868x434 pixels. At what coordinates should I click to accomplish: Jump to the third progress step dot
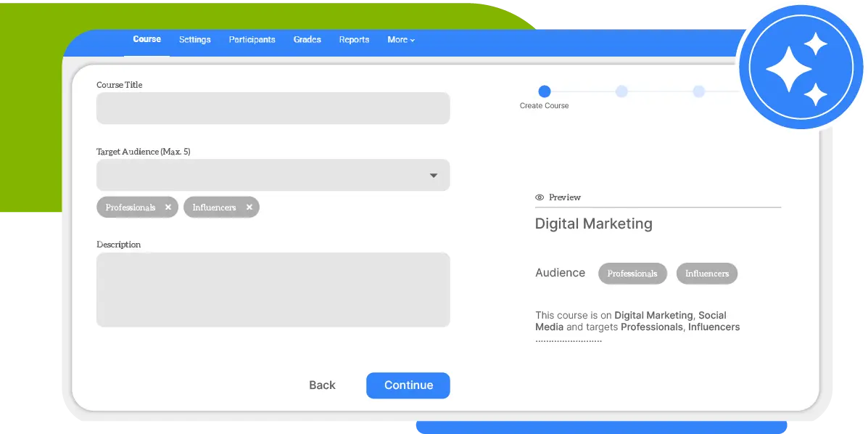click(x=698, y=91)
